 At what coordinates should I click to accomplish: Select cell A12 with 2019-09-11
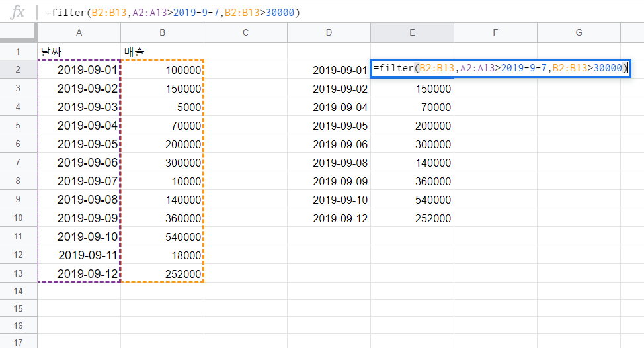click(x=79, y=254)
